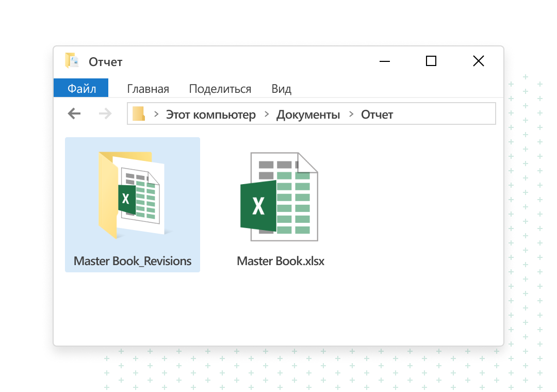Viewport: 557px width, 392px height.
Task: Minimize the Отчет window
Action: click(384, 61)
